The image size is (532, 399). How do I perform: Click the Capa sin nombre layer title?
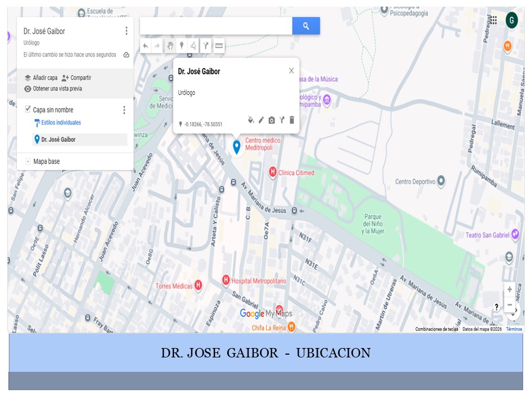(53, 110)
